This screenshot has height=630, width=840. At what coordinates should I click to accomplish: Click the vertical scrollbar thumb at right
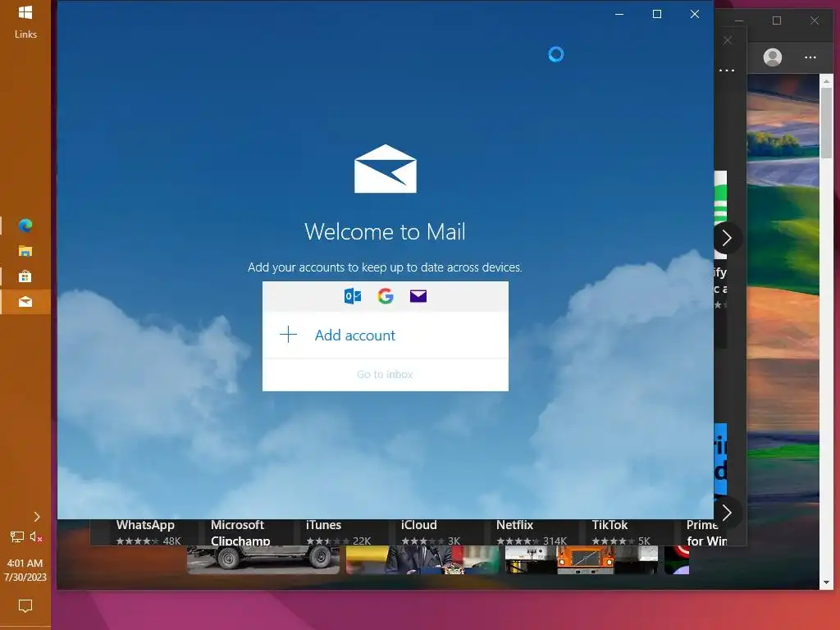[x=826, y=123]
